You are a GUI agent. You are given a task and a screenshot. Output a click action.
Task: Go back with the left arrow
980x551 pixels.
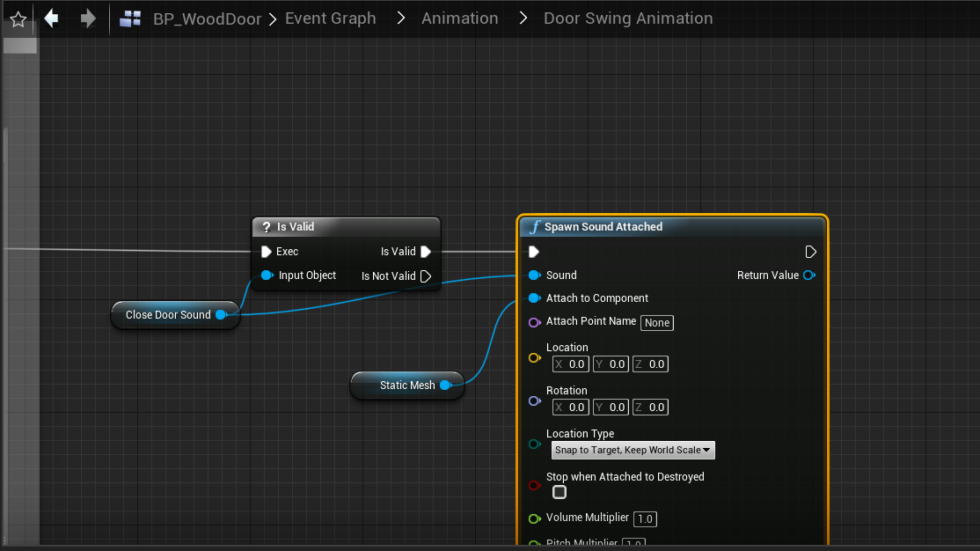click(52, 18)
